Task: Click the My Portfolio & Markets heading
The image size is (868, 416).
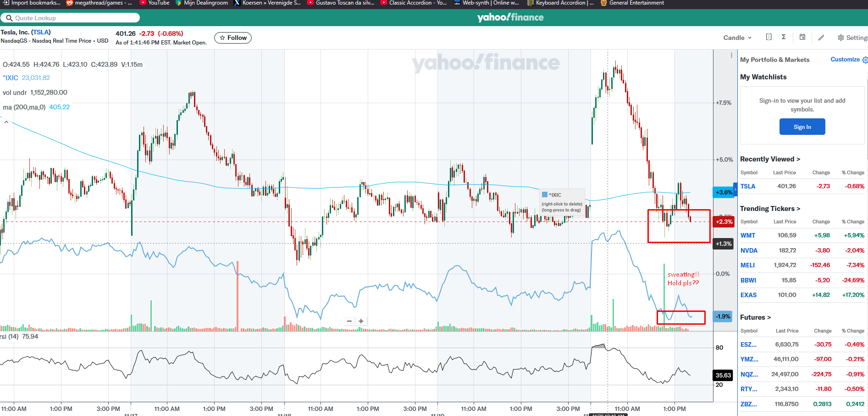Action: [x=774, y=60]
